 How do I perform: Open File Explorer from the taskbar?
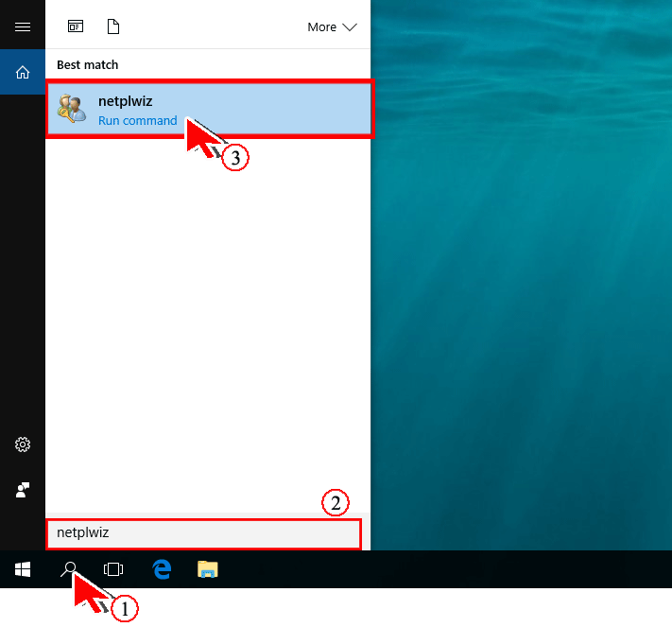coord(208,569)
